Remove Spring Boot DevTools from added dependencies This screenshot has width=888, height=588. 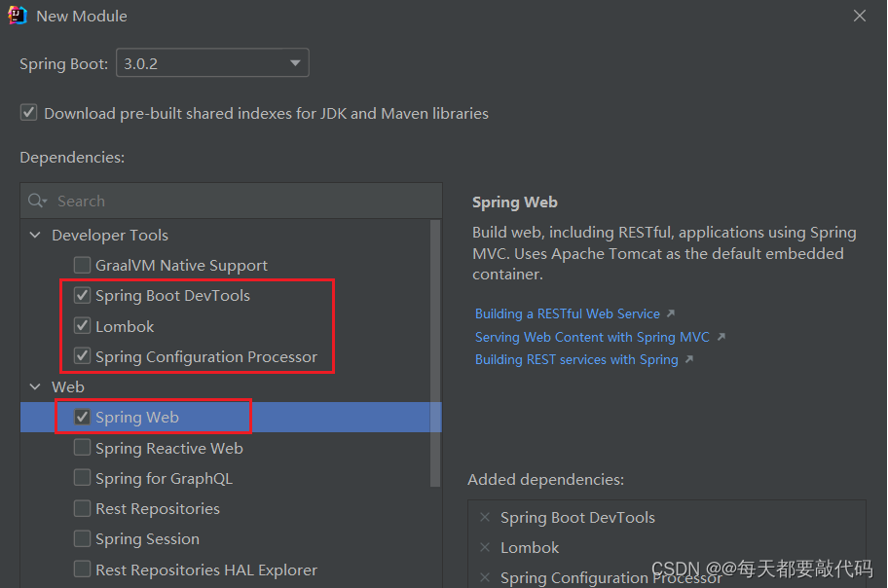point(485,517)
